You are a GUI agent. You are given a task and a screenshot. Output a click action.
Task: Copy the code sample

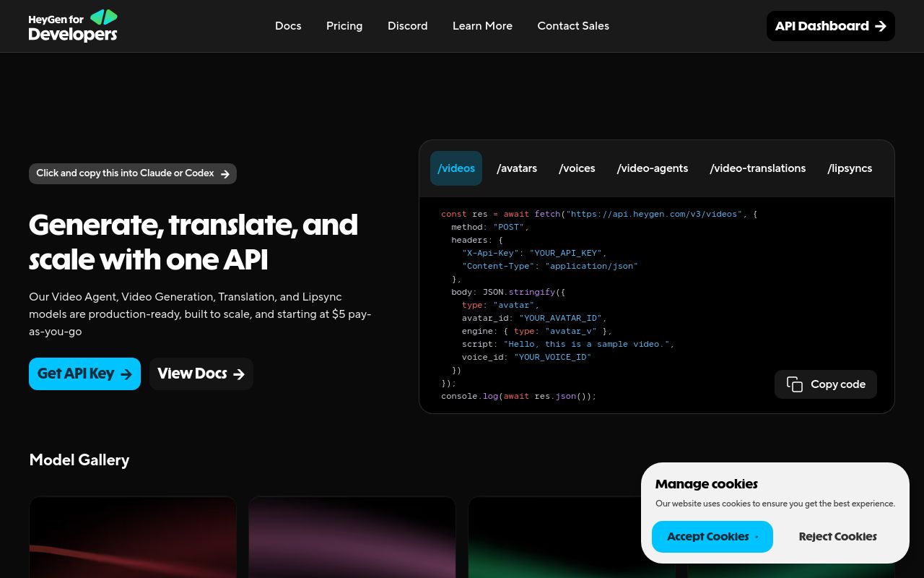tap(826, 384)
